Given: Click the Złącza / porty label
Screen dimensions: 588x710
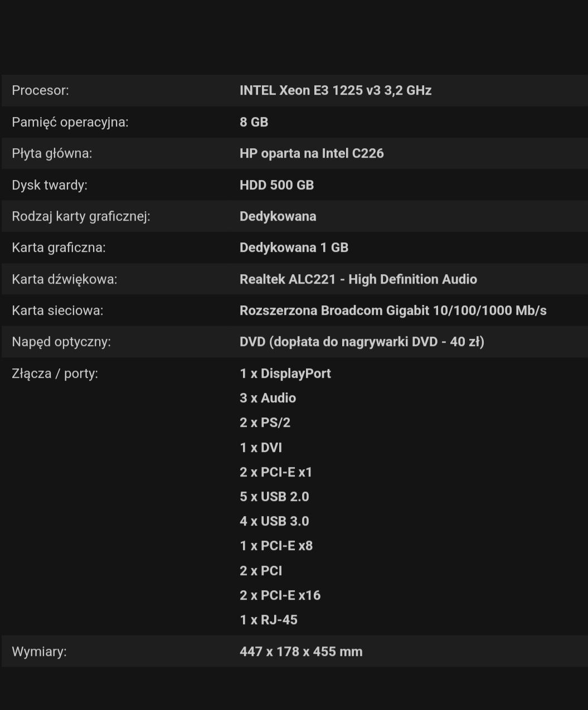Looking at the screenshot, I should click(55, 373).
